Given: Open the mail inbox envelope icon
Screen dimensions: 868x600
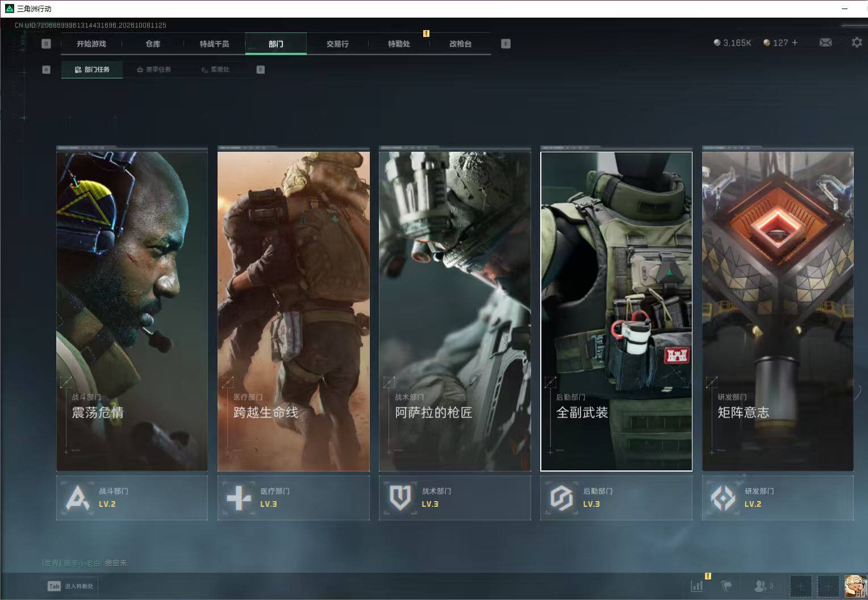Looking at the screenshot, I should (825, 43).
